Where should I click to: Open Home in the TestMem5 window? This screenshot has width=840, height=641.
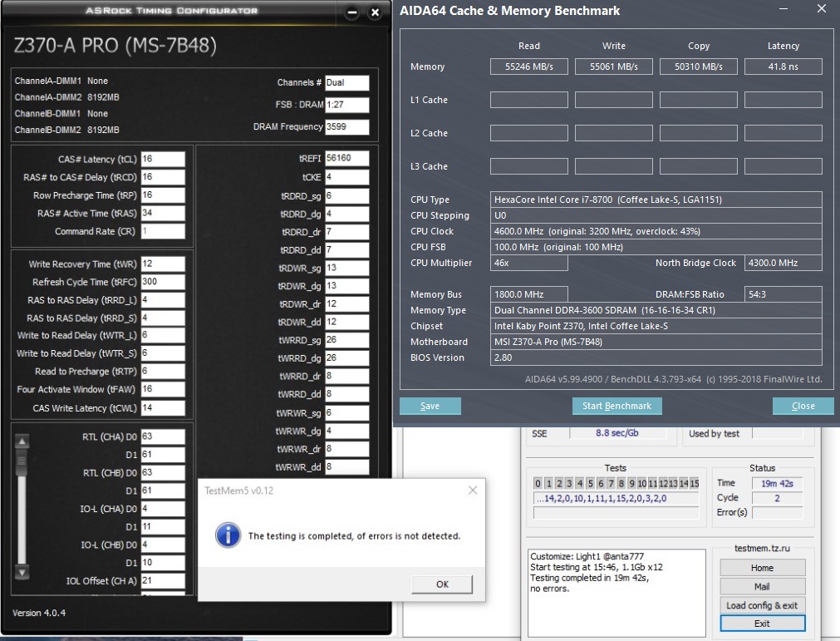(x=763, y=568)
